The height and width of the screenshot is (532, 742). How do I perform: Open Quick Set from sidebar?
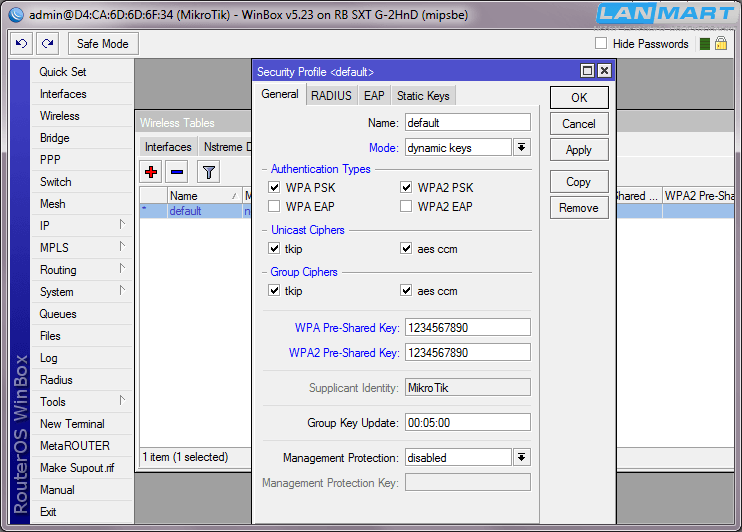click(x=81, y=72)
